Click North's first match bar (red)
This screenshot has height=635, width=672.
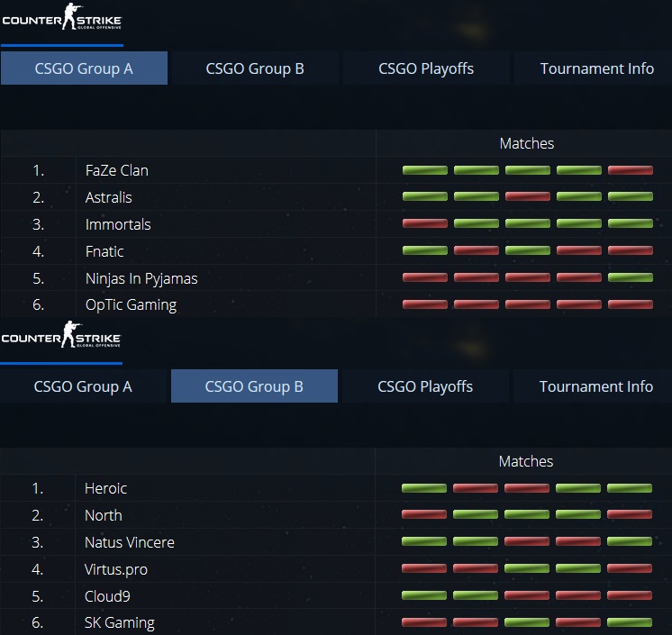[x=424, y=514]
